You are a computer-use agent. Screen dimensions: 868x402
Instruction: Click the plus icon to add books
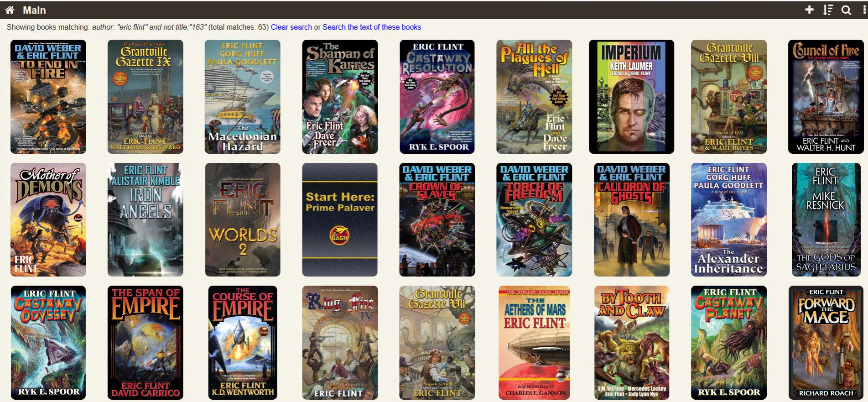point(809,10)
